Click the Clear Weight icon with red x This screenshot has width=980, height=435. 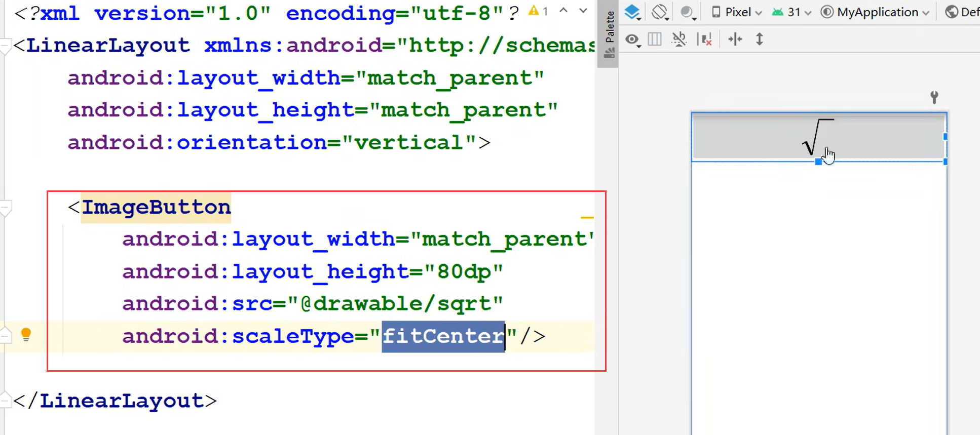pos(705,39)
